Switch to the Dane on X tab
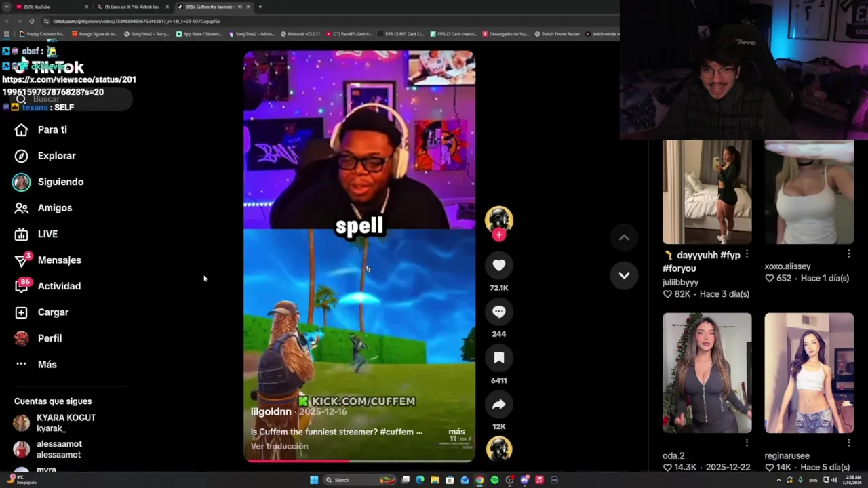Screen dimensions: 868x488 [x=132, y=7]
